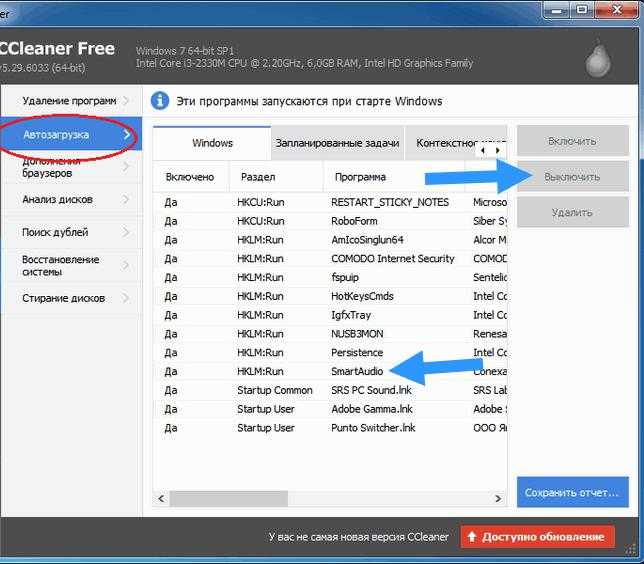Viewport: 644px width, 564px height.
Task: Switch to the Windows tab
Action: point(212,143)
